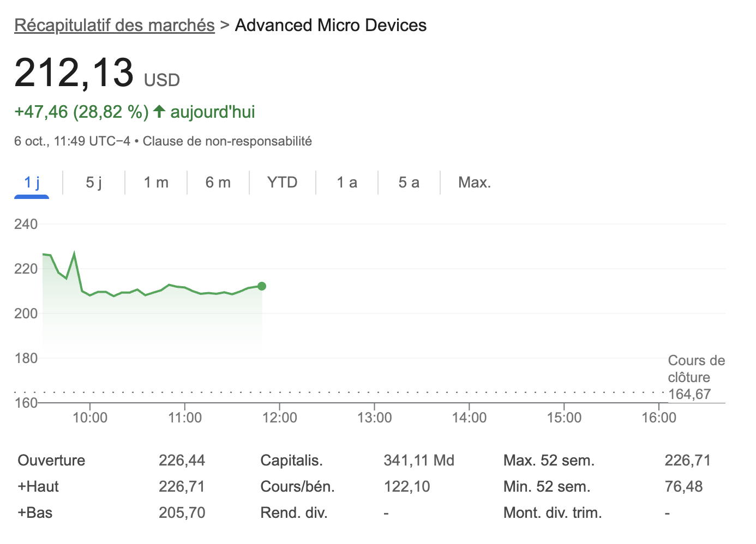
Task: Click the Advanced Micro Devices title
Action: pyautogui.click(x=331, y=26)
